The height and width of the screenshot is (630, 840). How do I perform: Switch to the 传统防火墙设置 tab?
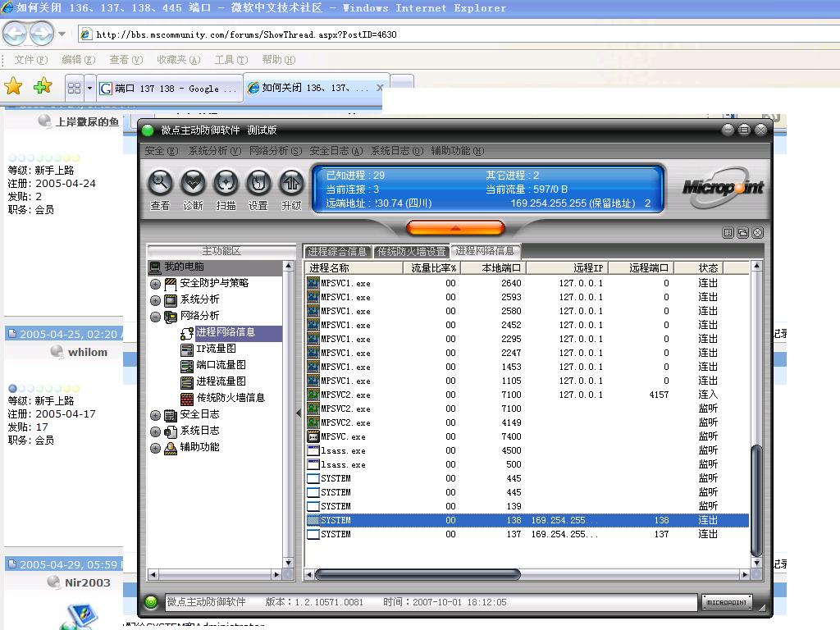(x=412, y=251)
